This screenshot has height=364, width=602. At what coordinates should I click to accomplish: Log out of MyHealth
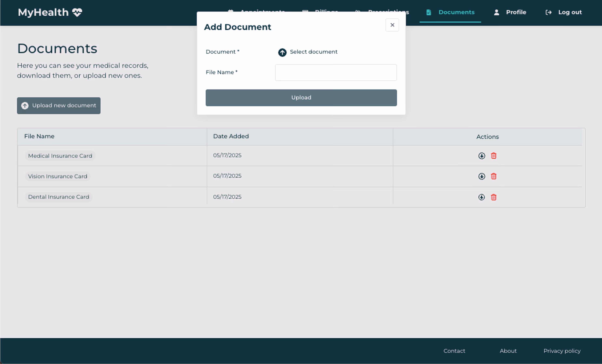pyautogui.click(x=564, y=12)
